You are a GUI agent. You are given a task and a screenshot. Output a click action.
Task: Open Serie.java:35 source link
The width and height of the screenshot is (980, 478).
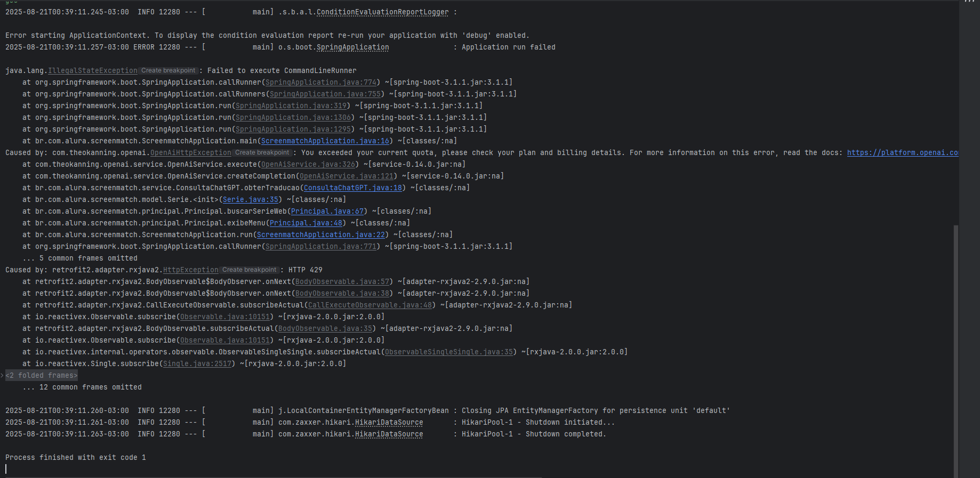pos(251,199)
